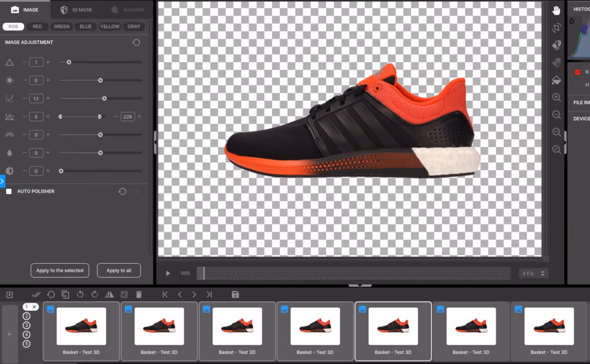590x364 pixels.
Task: Switch to the IQ MASK tab
Action: click(x=77, y=10)
